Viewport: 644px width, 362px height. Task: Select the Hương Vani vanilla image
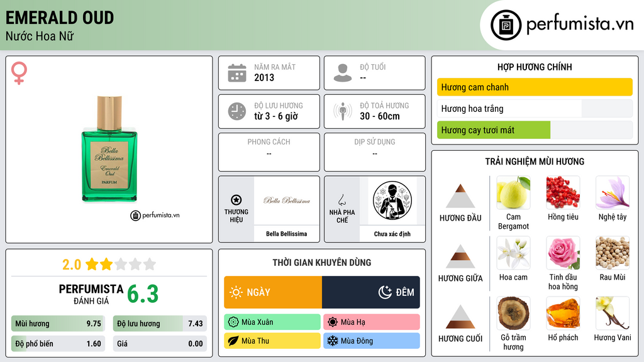(x=613, y=313)
